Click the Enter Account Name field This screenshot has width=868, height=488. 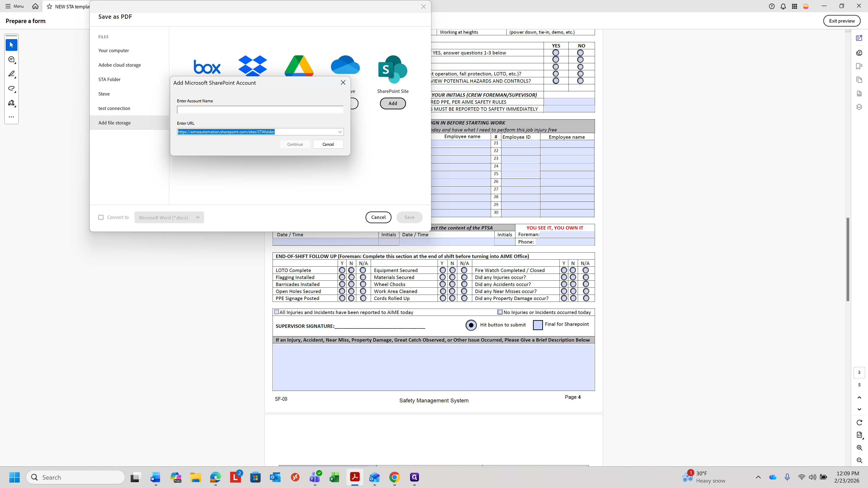click(x=260, y=109)
